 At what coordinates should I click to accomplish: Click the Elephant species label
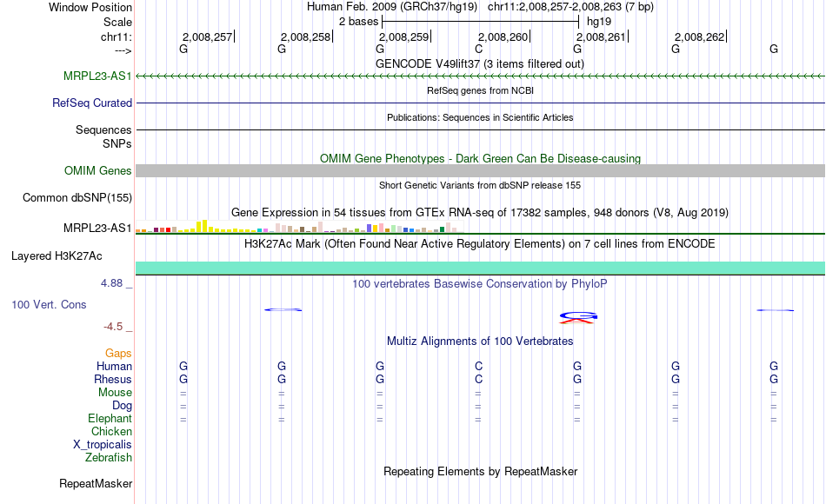[110, 419]
